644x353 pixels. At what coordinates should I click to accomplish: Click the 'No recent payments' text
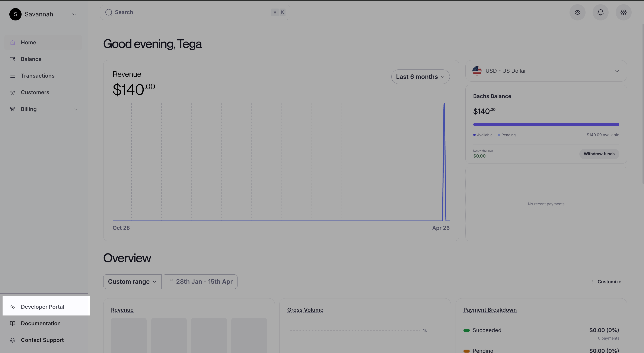546,204
